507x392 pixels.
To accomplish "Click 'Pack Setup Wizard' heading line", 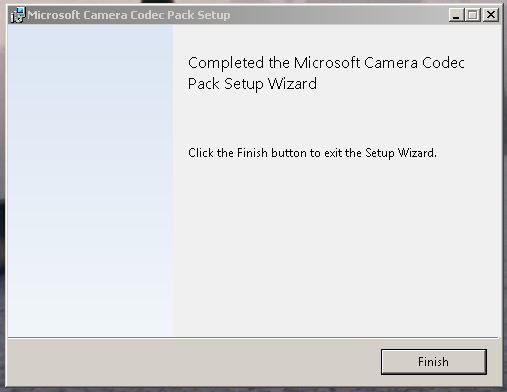I will click(252, 84).
